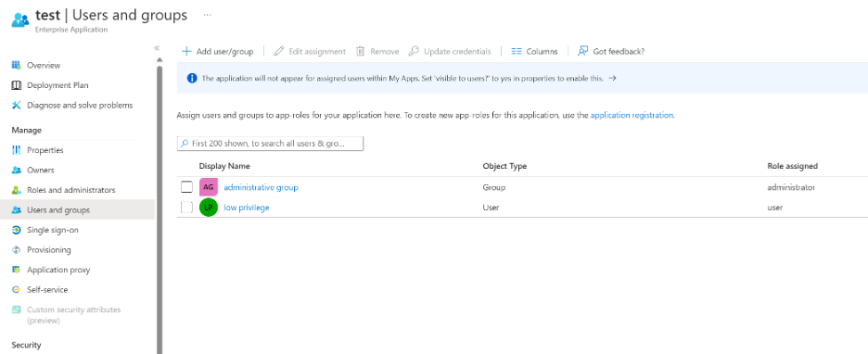Open the application registration link
The image size is (868, 354).
[x=632, y=116]
